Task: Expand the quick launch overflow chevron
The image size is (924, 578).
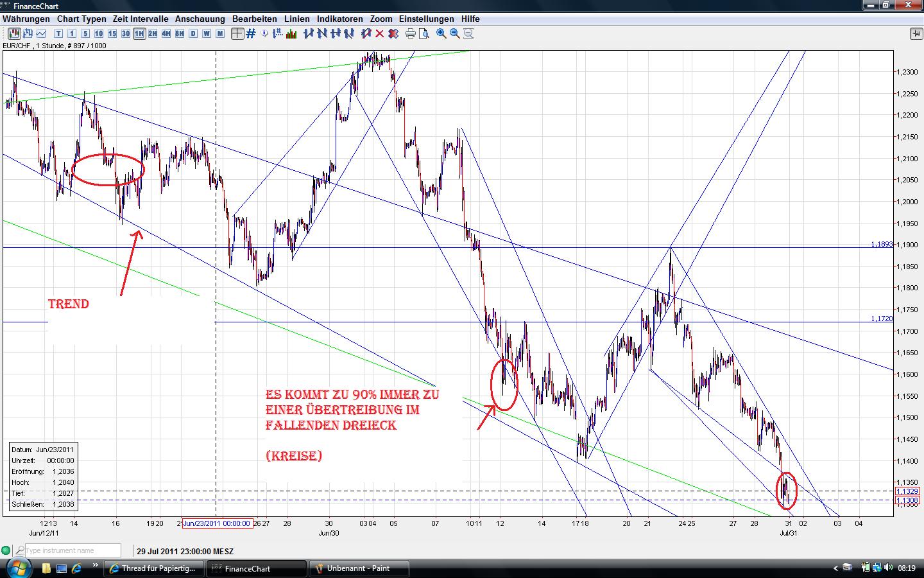Action: (x=96, y=566)
